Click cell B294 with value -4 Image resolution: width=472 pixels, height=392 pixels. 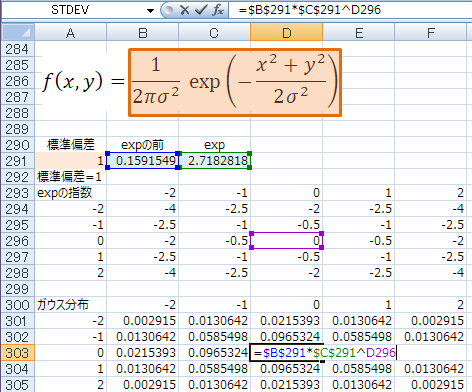pos(142,209)
